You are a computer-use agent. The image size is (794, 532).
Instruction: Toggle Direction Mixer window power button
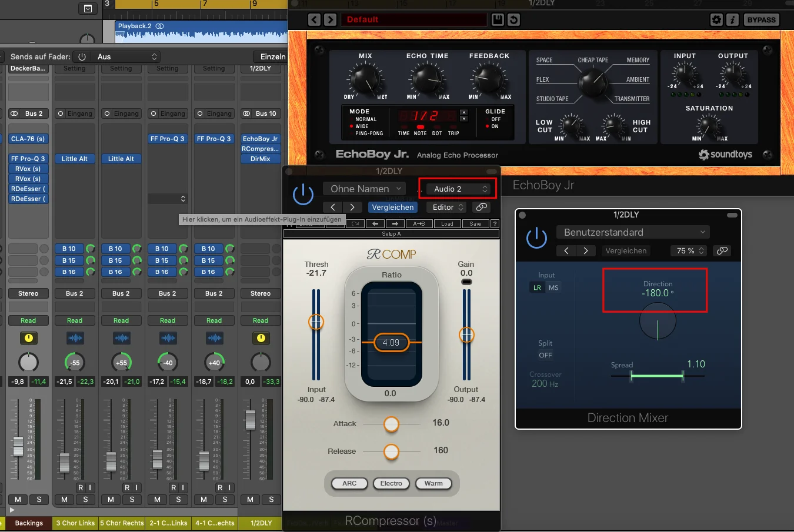[x=536, y=238]
